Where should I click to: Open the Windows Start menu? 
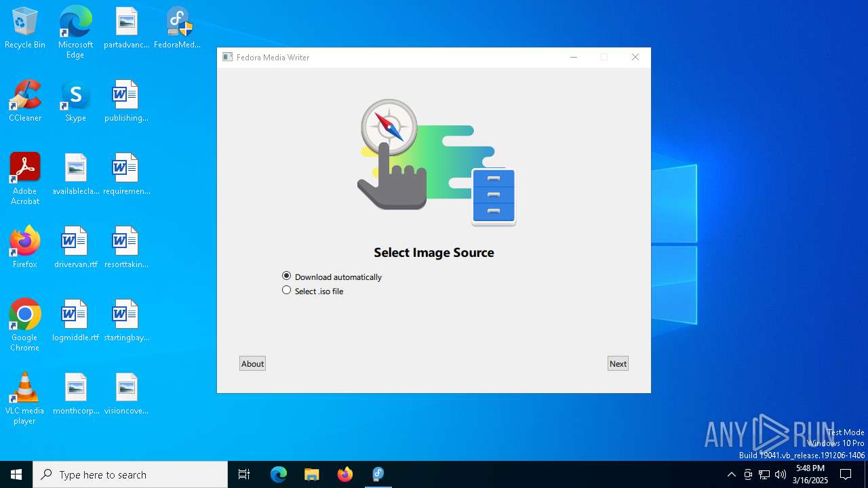(16, 474)
